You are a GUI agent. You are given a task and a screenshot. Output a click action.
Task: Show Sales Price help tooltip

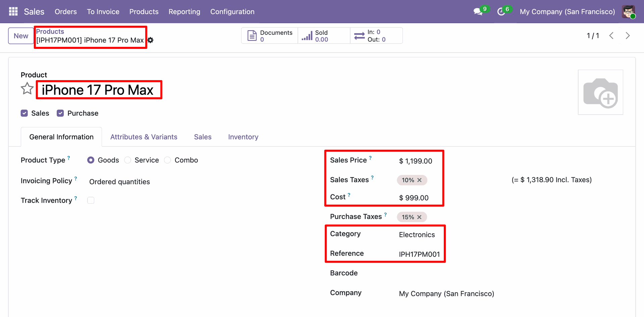coord(370,157)
